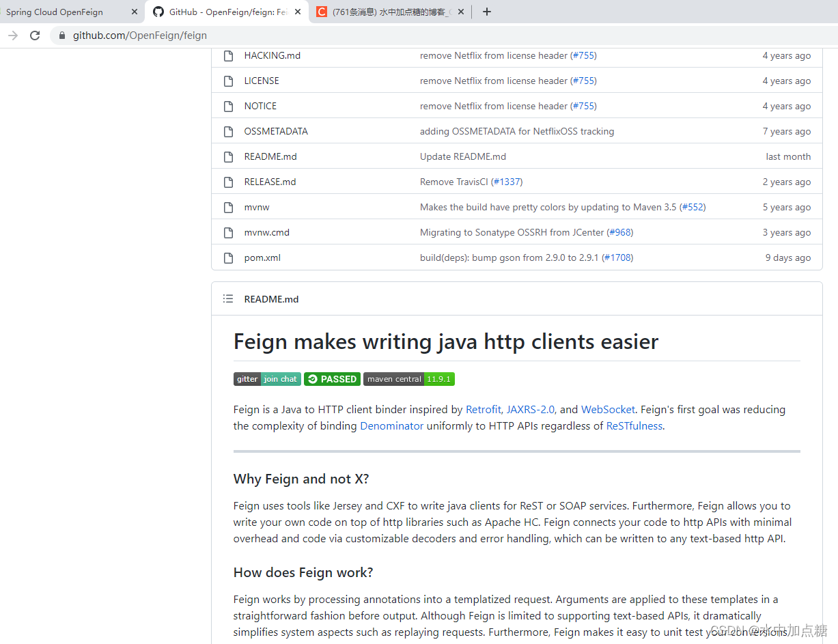The image size is (838, 644).
Task: Close the Spring Cloud OpenFeign tab
Action: click(135, 12)
